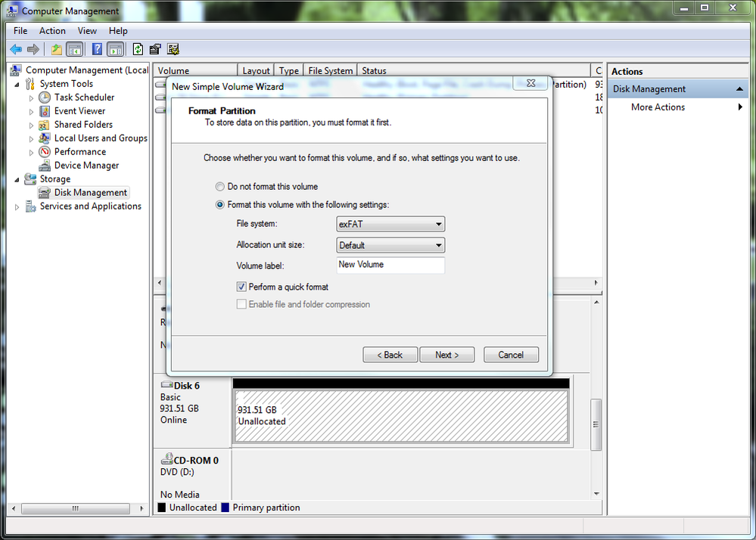Click the Volume label text field
756x540 pixels.
[x=390, y=265]
